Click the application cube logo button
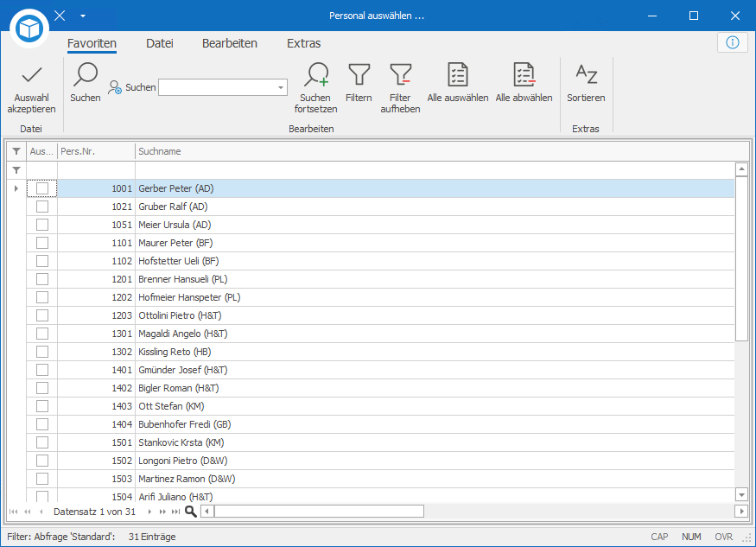The image size is (756, 547). (x=29, y=29)
